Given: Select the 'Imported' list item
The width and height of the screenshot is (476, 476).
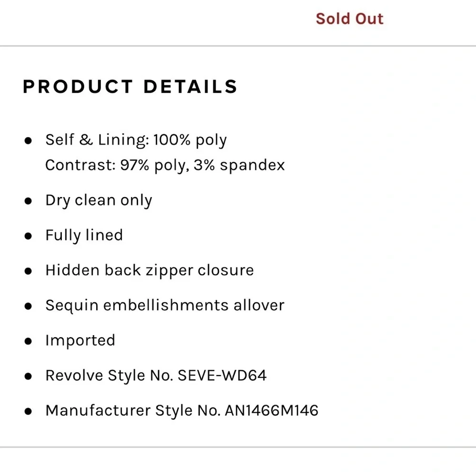Looking at the screenshot, I should click(80, 340).
